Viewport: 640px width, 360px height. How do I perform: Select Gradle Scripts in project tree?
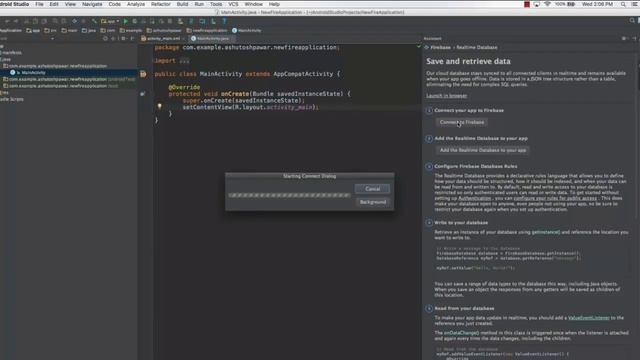(12, 99)
